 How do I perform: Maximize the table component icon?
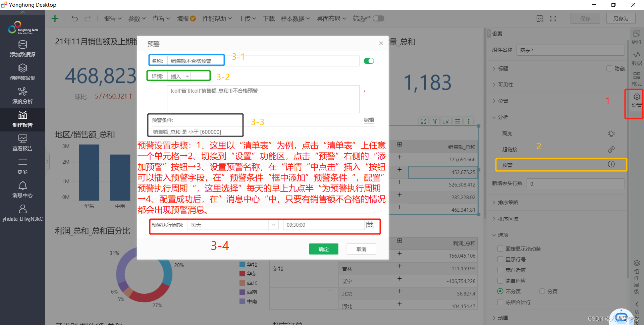[423, 121]
